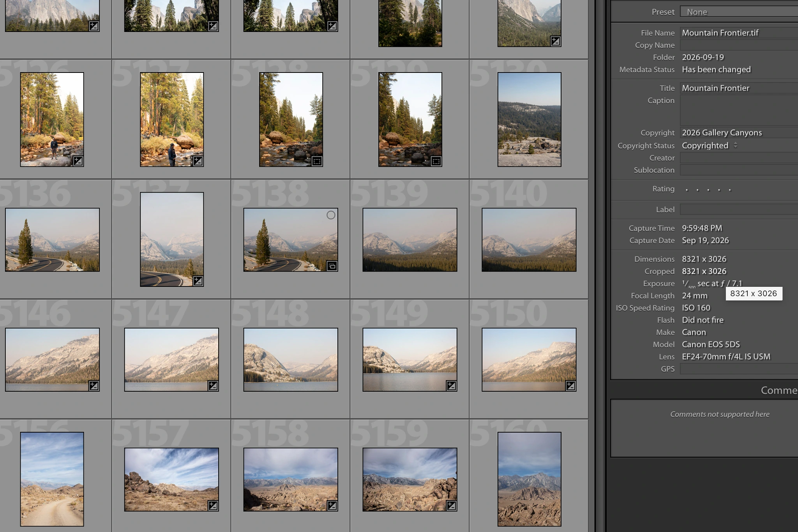Click the Label input field
798x532 pixels.
point(739,210)
